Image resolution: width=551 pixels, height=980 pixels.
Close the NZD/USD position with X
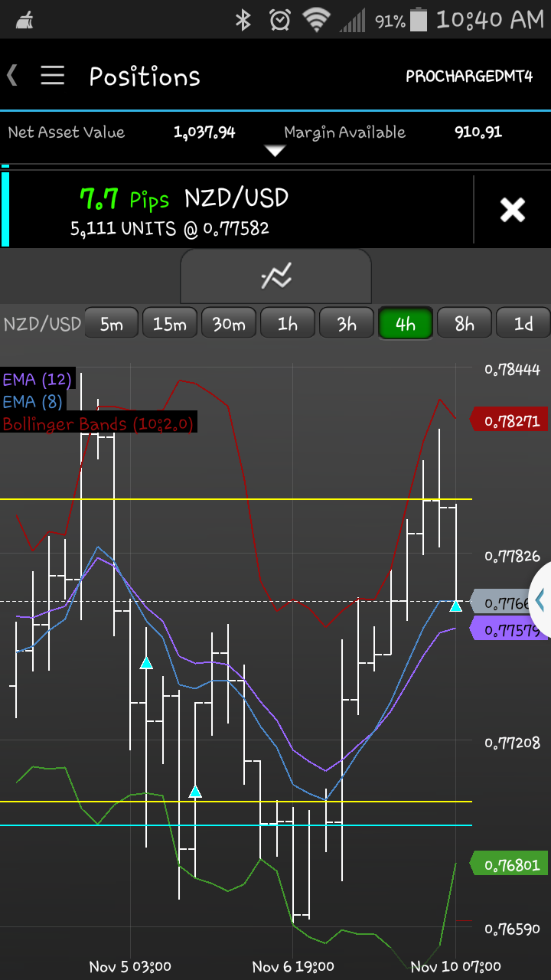pos(512,210)
